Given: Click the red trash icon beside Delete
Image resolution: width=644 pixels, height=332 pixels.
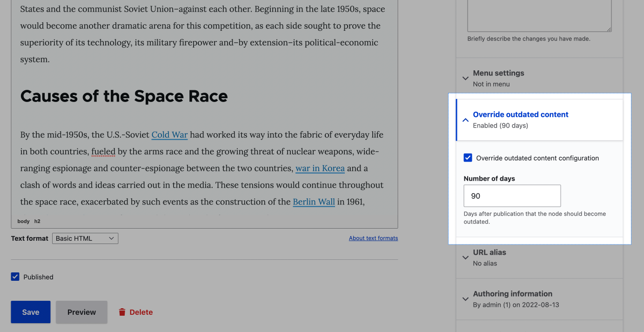Looking at the screenshot, I should (122, 312).
